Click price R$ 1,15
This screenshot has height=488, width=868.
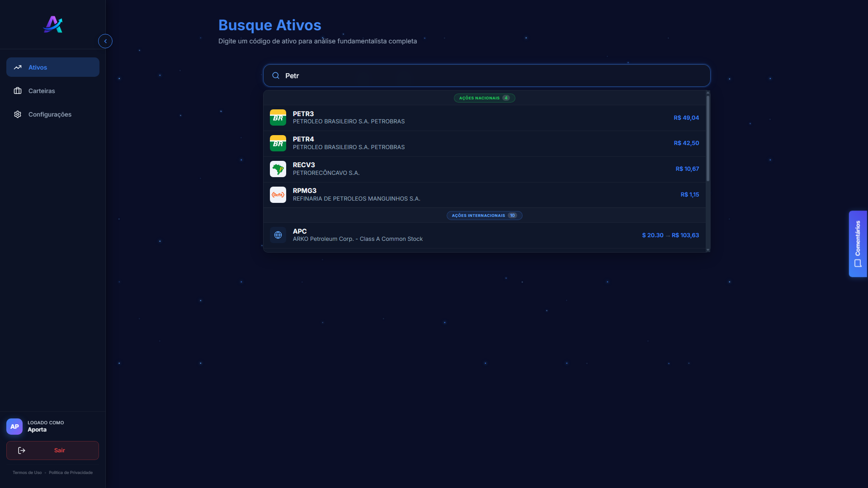(x=690, y=195)
